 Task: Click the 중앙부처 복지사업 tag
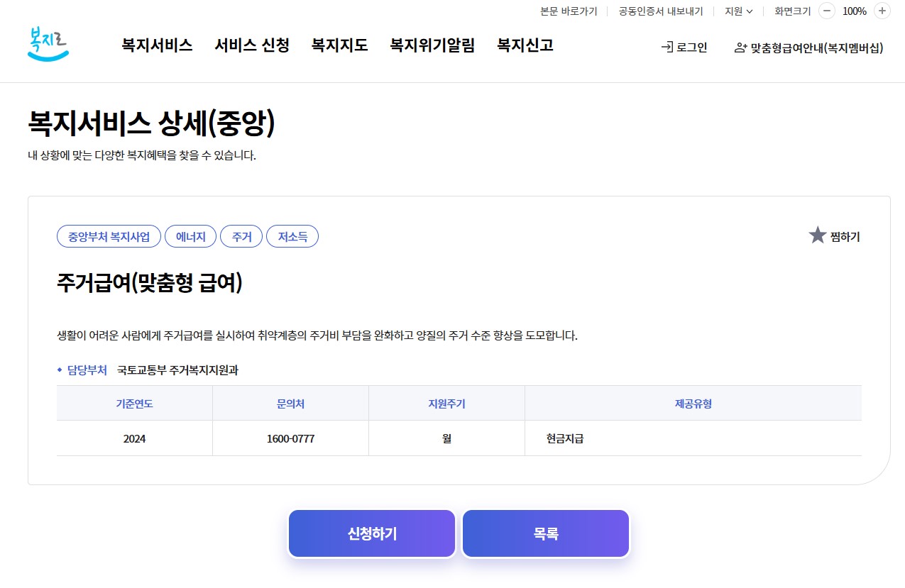click(109, 236)
